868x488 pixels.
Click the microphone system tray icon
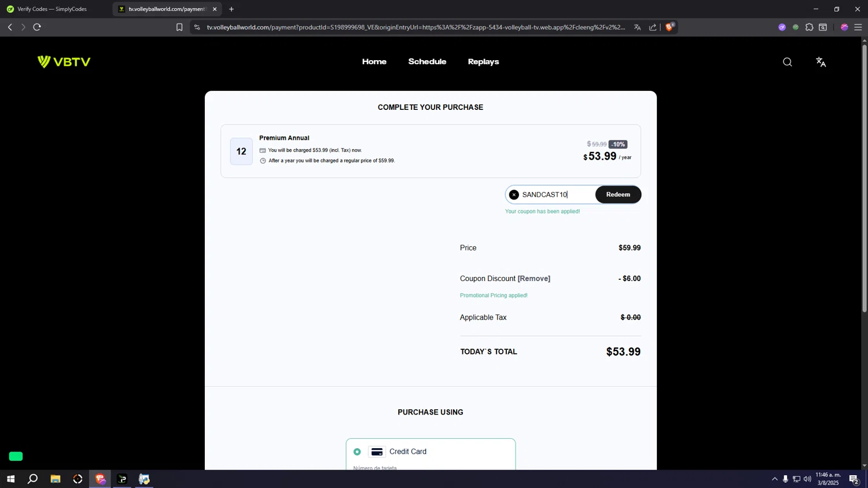pyautogui.click(x=785, y=479)
